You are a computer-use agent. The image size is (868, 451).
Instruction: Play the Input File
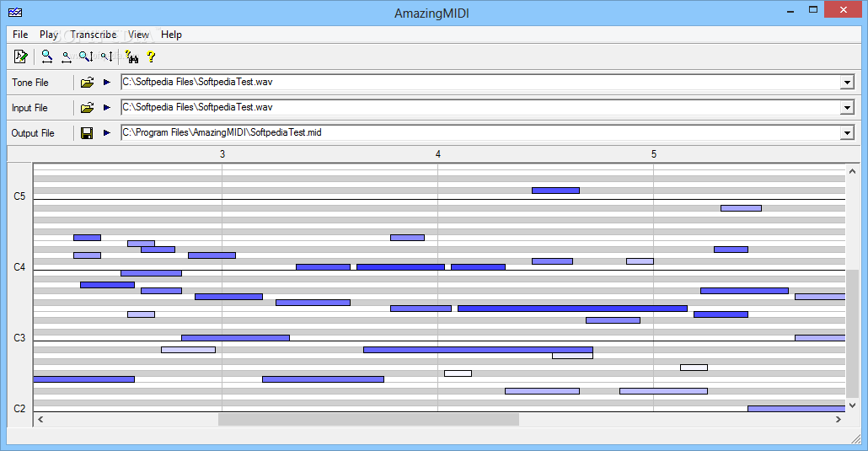pyautogui.click(x=107, y=108)
